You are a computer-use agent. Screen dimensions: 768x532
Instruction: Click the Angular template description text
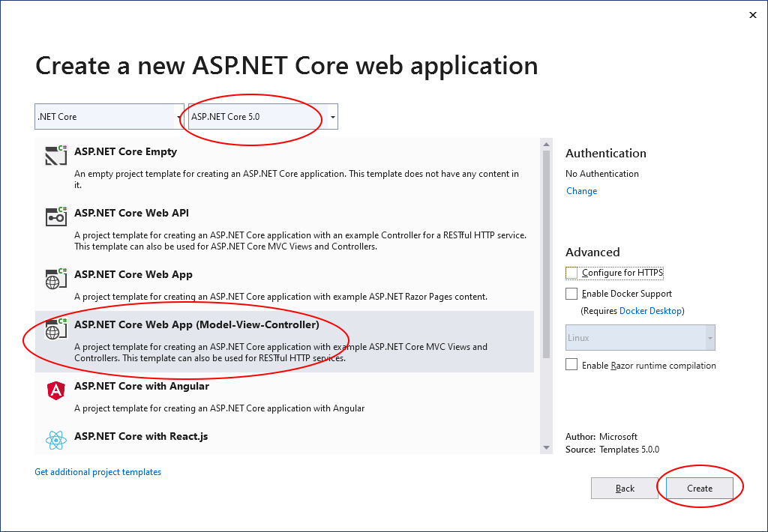coord(220,408)
